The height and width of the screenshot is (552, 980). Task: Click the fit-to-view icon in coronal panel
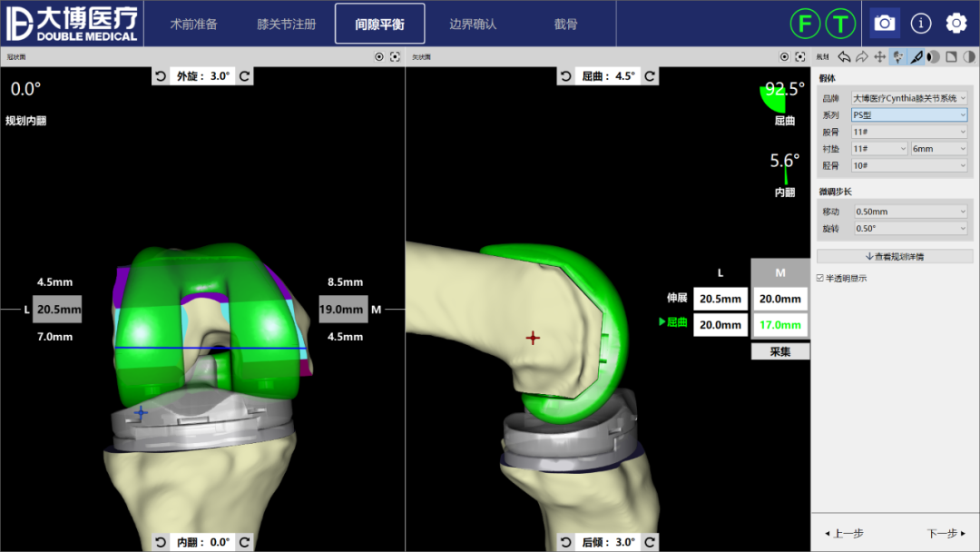click(395, 57)
